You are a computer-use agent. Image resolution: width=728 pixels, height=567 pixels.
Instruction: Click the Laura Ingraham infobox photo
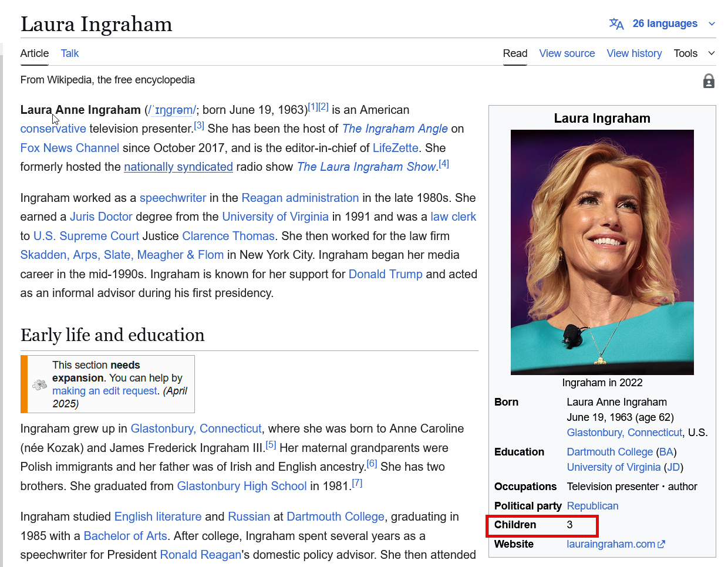click(x=602, y=252)
